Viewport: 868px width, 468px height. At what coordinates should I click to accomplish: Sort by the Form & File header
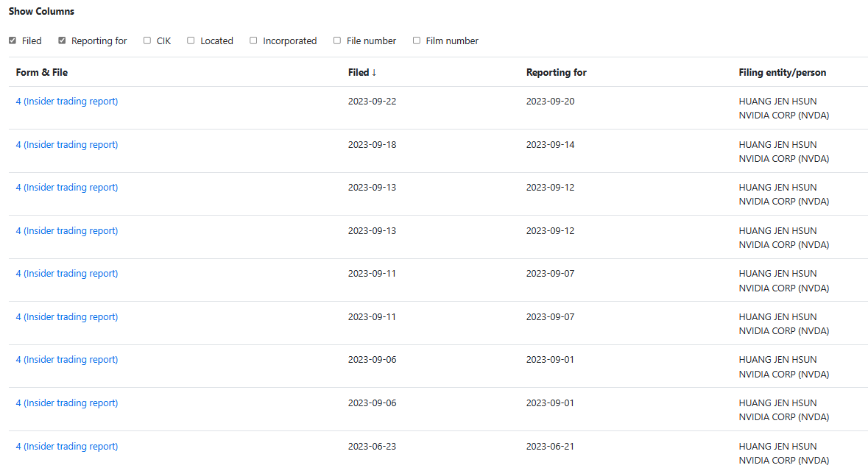41,72
